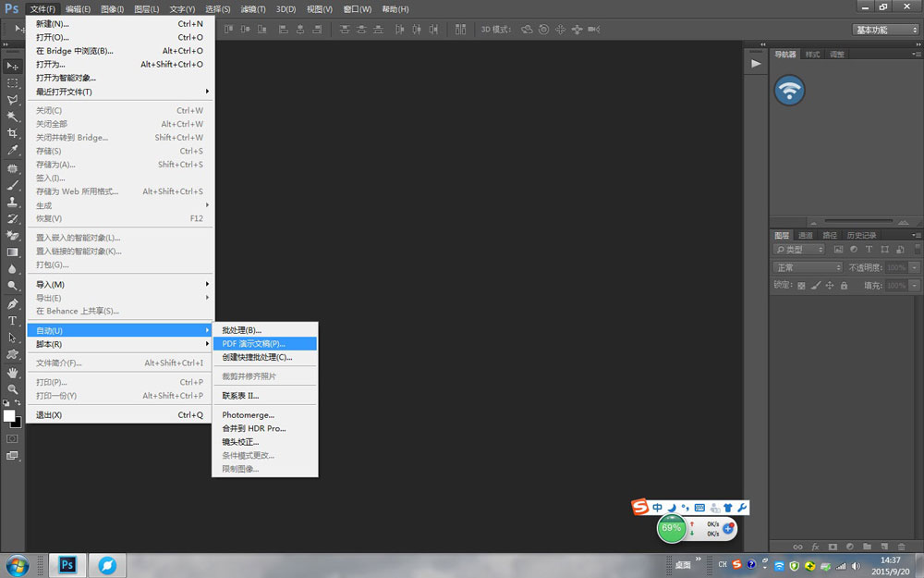
Task: Click the background black color swatch
Action: [x=18, y=424]
